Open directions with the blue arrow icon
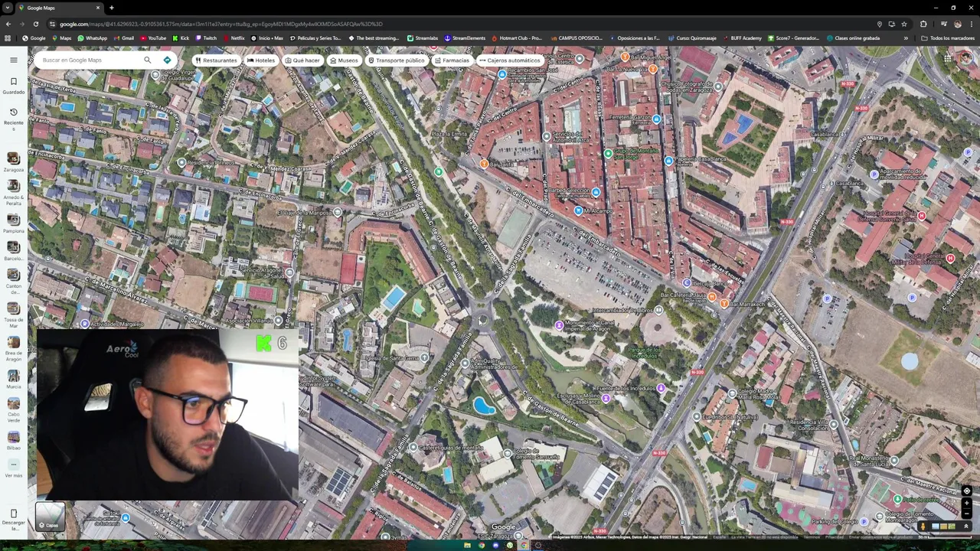980x551 pixels. 167,60
